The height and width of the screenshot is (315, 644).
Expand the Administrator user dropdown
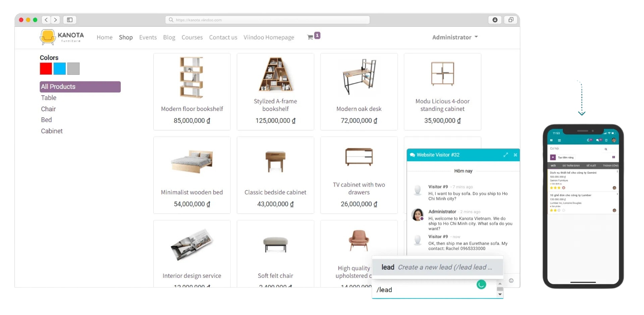[x=455, y=37]
